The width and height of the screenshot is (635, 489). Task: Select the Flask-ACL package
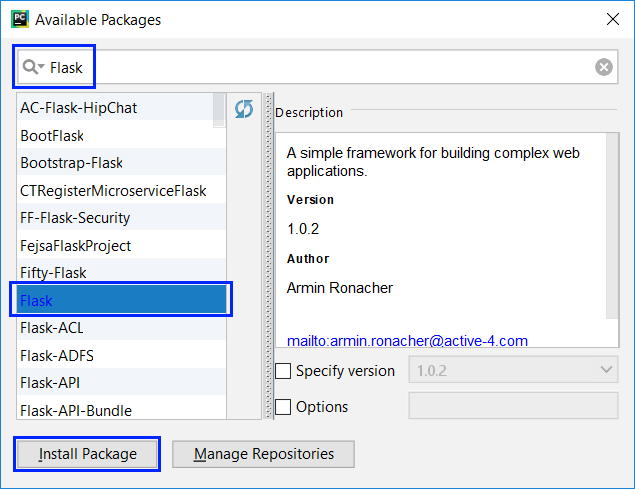click(x=113, y=327)
